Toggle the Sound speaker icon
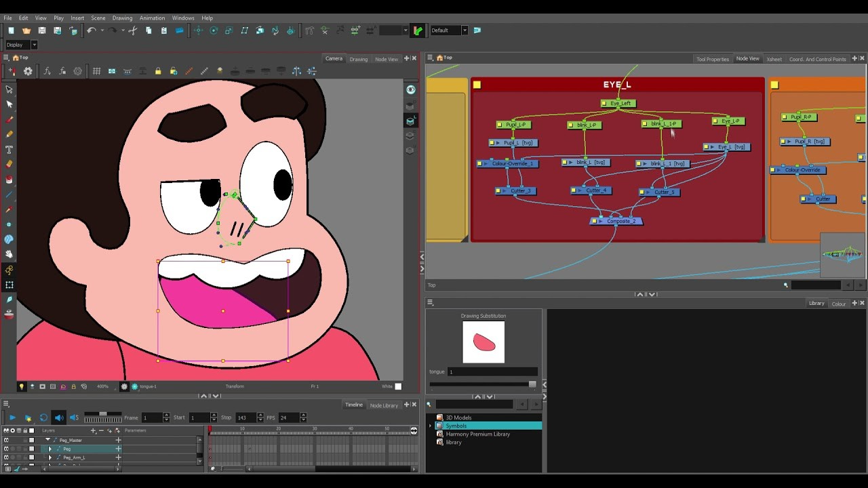The height and width of the screenshot is (488, 868). [x=59, y=418]
